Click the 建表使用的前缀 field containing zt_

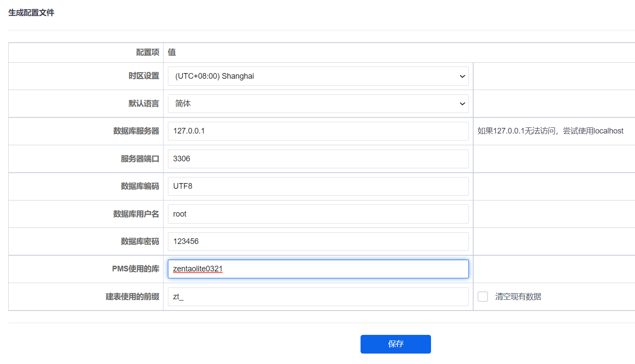pyautogui.click(x=318, y=297)
